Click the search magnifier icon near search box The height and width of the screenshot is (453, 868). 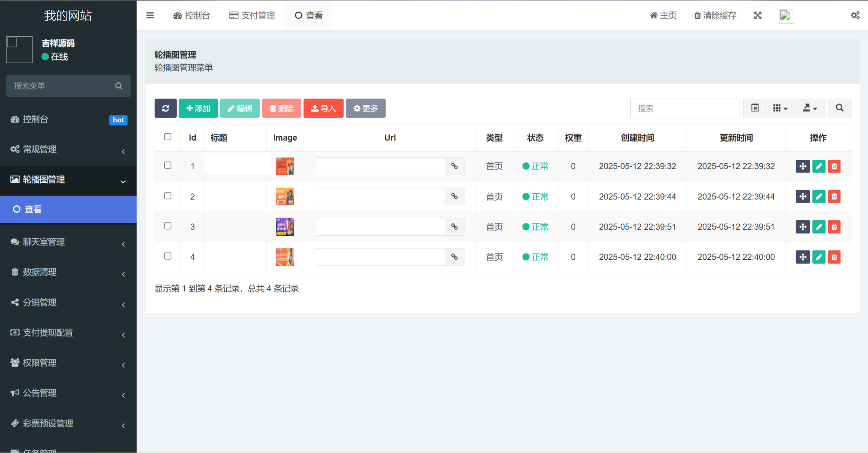tap(839, 108)
